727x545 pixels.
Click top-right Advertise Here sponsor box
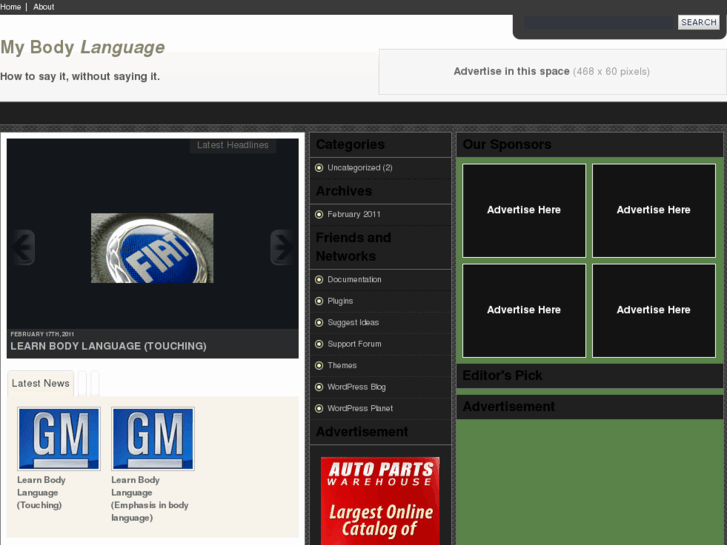tap(654, 210)
